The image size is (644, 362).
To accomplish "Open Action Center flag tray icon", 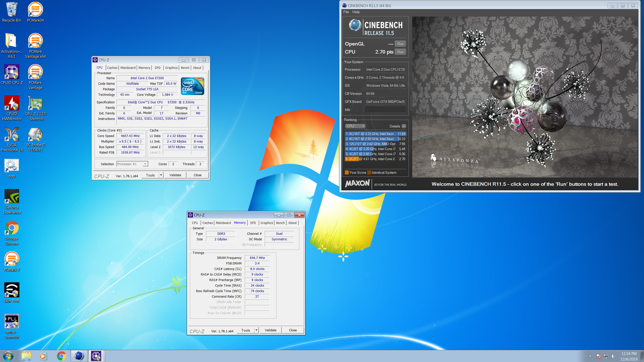I will click(598, 356).
